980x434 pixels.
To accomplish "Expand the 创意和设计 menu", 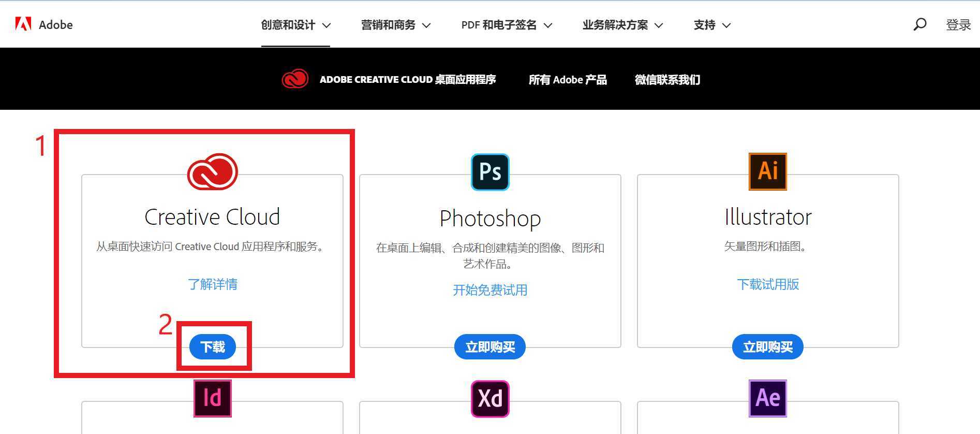I will [x=295, y=25].
